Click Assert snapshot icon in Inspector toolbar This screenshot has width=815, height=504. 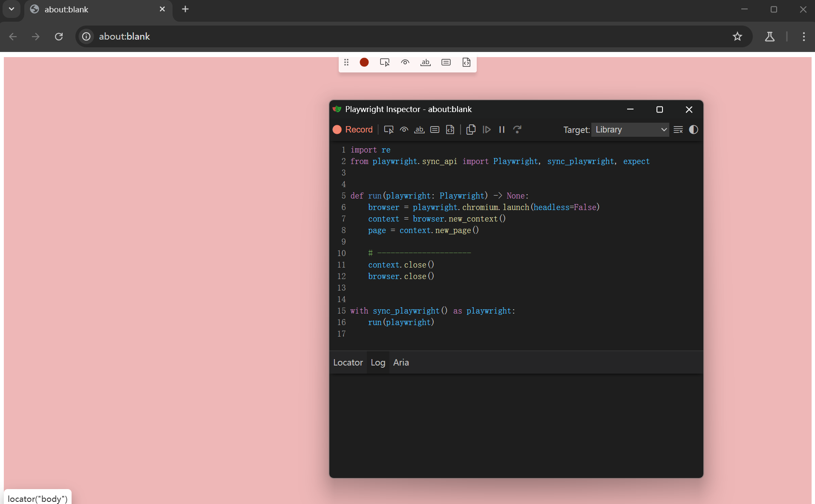pos(450,130)
